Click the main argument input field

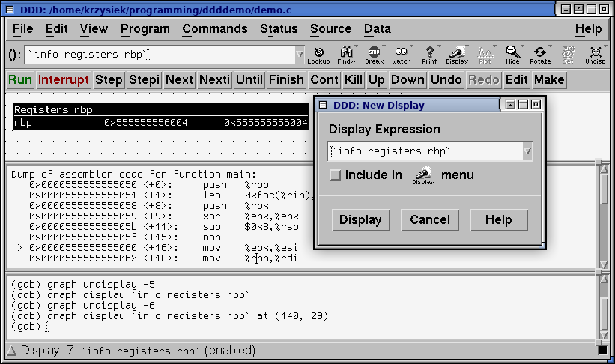click(x=160, y=55)
